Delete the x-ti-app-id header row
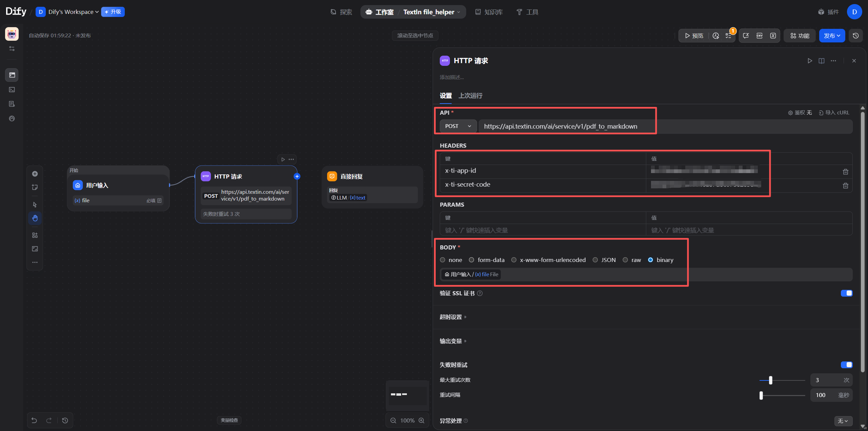 tap(845, 172)
